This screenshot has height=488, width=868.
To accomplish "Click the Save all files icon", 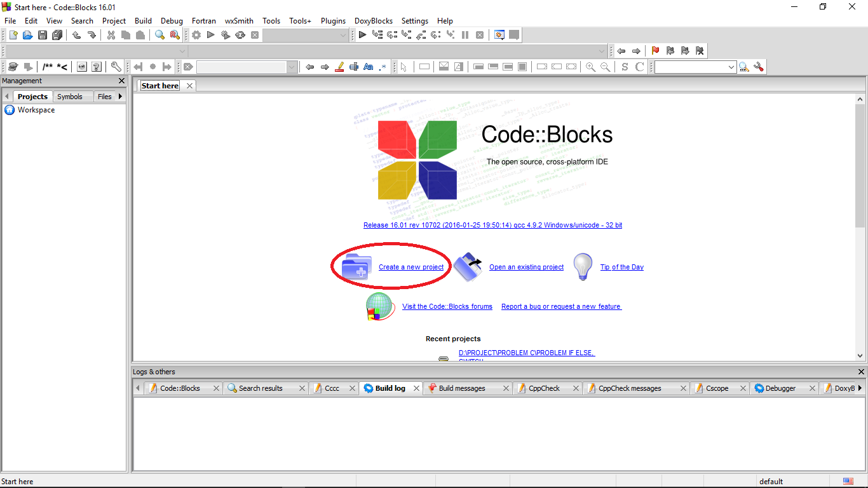I will click(57, 35).
